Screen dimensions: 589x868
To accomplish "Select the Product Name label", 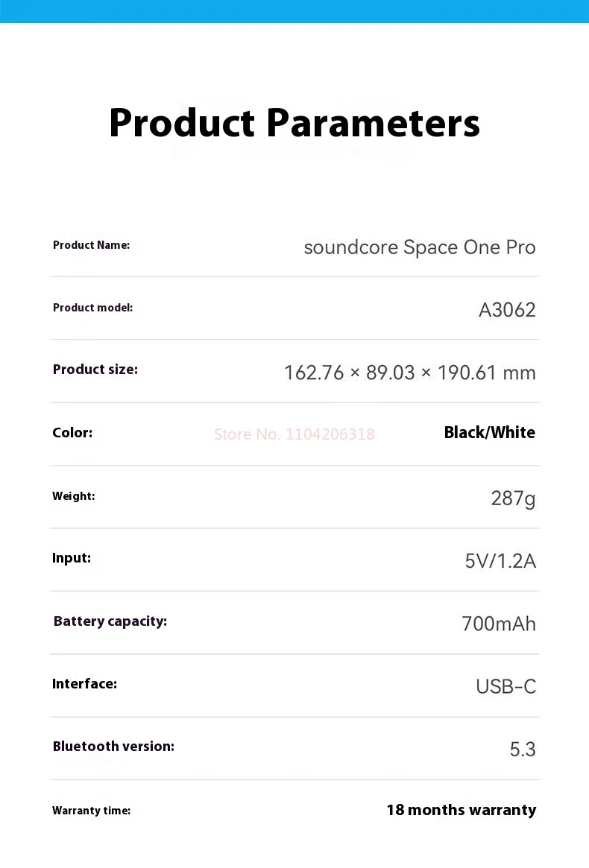I will 92,245.
